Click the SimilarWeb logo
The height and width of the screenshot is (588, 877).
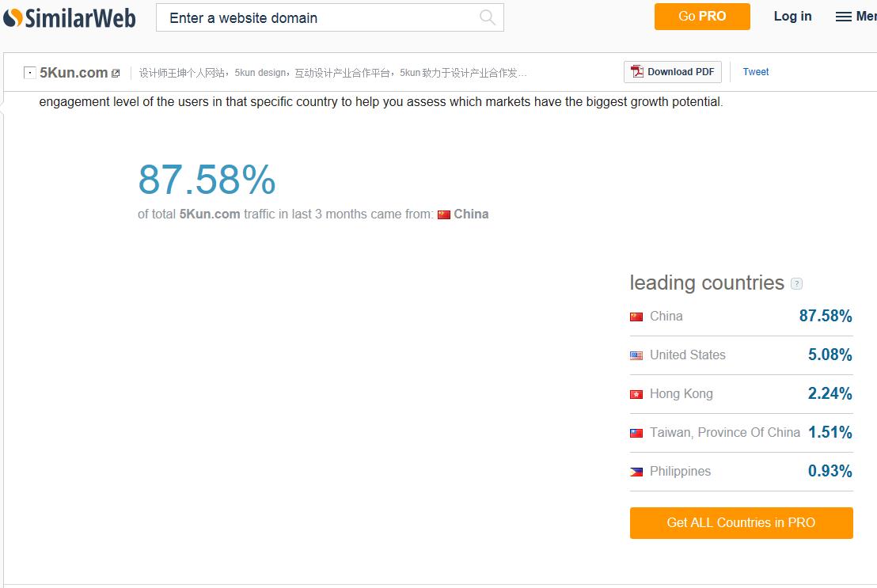[x=70, y=18]
